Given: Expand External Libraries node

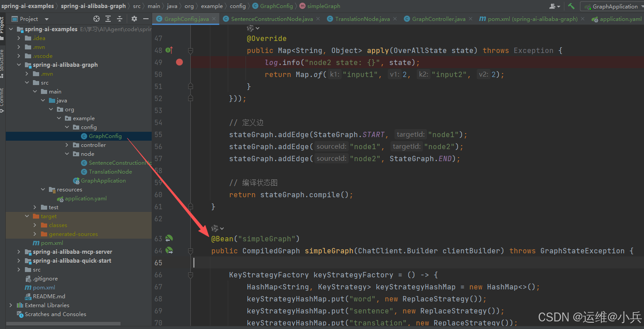Looking at the screenshot, I should coord(11,305).
